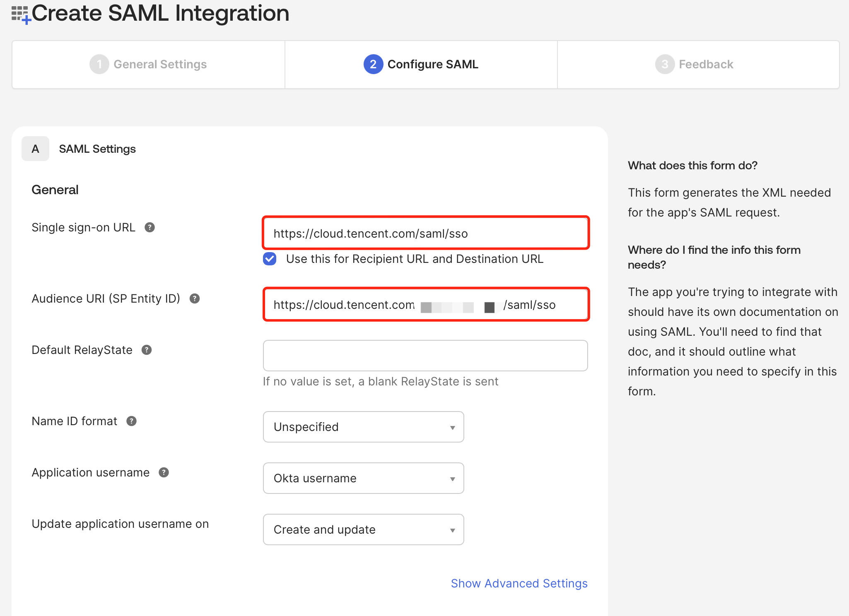Click help icon beside Audience URI label
Viewport: 849px width, 616px height.
coord(195,298)
